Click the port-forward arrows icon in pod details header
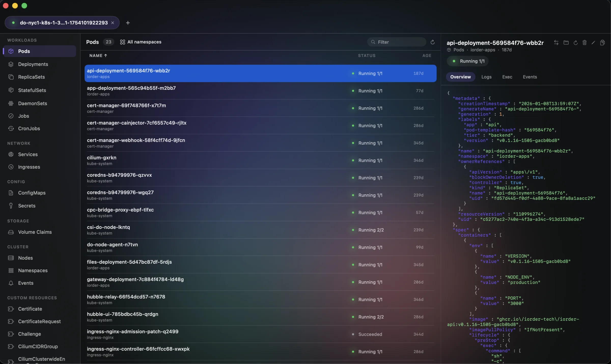This screenshot has height=364, width=611. click(556, 43)
